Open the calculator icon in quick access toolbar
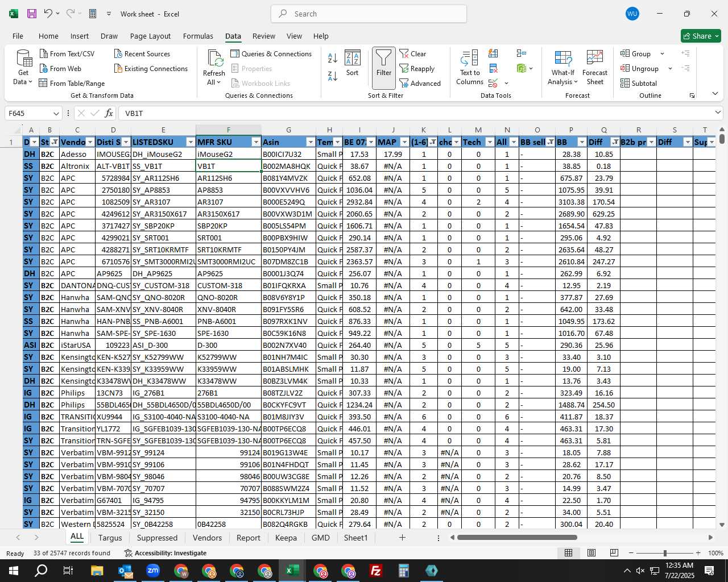Screen dimensions: 728x582 [93, 14]
